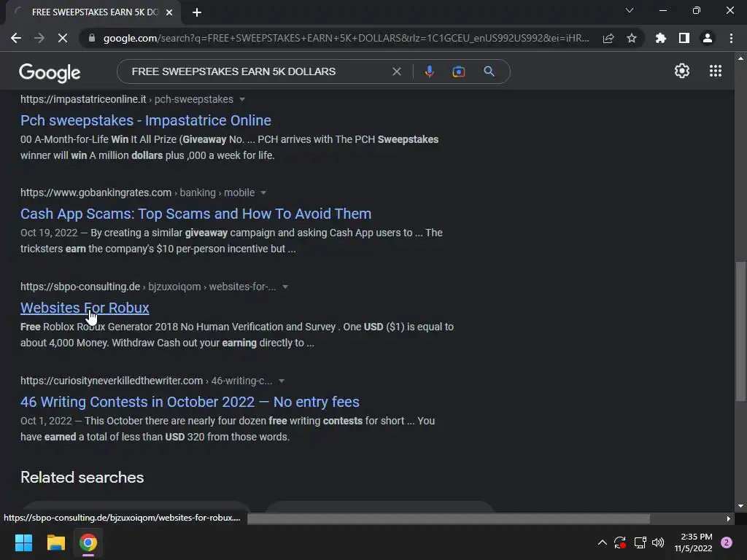Open volume control speaker icon
This screenshot has width=747, height=560.
[x=658, y=542]
